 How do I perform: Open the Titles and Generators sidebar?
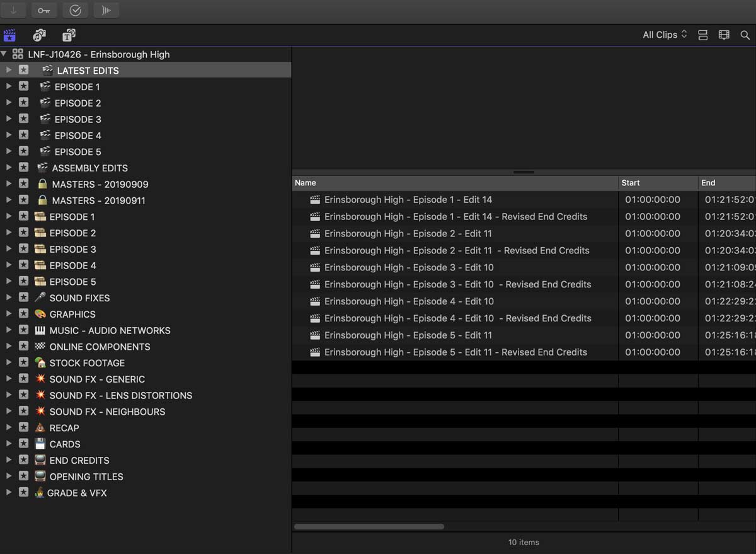click(x=69, y=35)
